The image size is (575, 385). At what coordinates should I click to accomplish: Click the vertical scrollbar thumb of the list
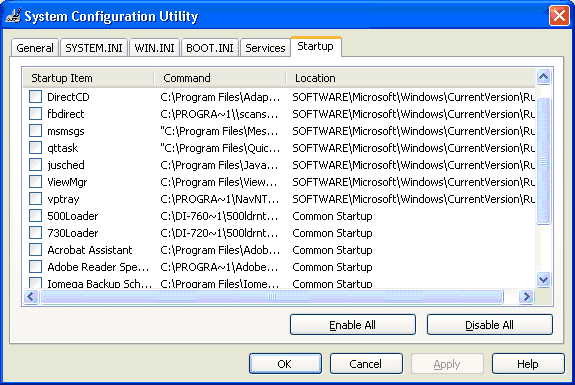[x=543, y=161]
